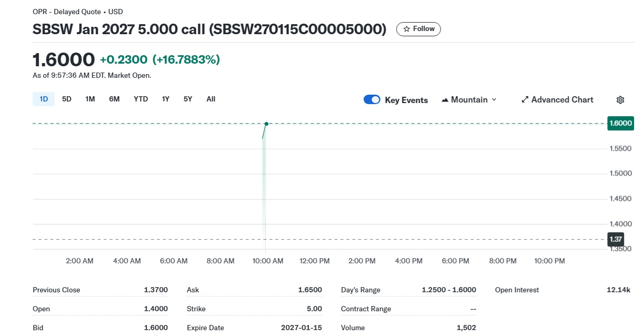The width and height of the screenshot is (644, 336).
Task: Click the mountain chart type icon
Action: tap(445, 100)
